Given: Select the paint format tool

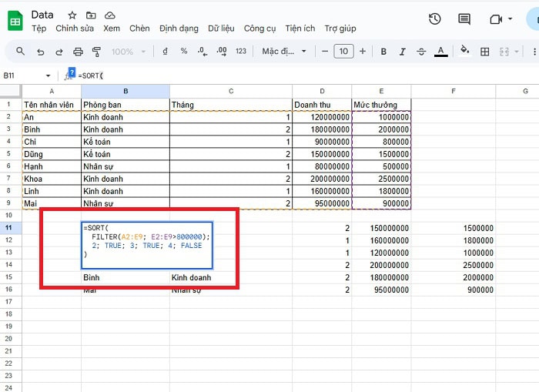Looking at the screenshot, I should point(96,52).
